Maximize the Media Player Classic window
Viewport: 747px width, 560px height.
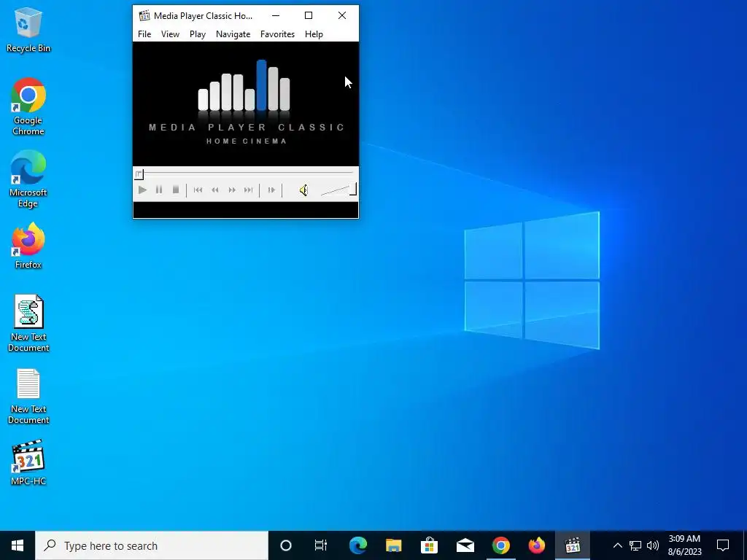tap(309, 16)
